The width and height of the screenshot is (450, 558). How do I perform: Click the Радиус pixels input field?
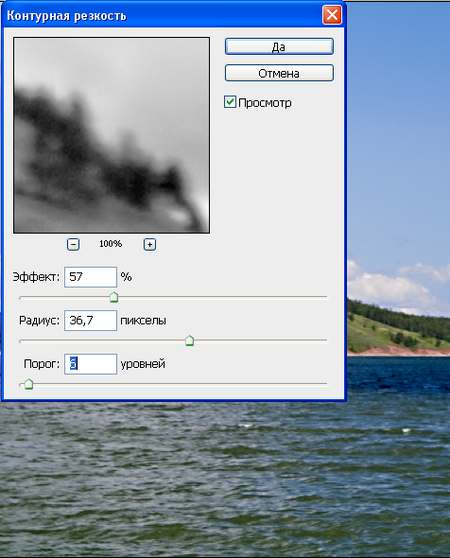[x=90, y=320]
